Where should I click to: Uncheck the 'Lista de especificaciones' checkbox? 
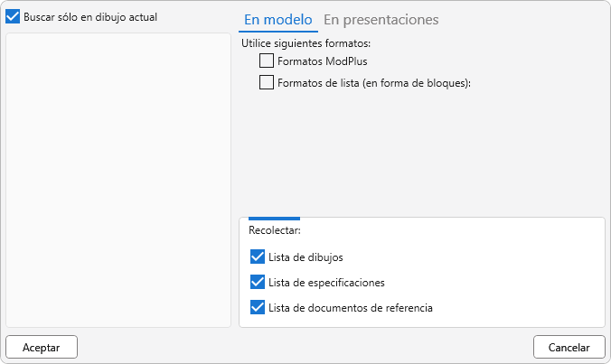[258, 282]
